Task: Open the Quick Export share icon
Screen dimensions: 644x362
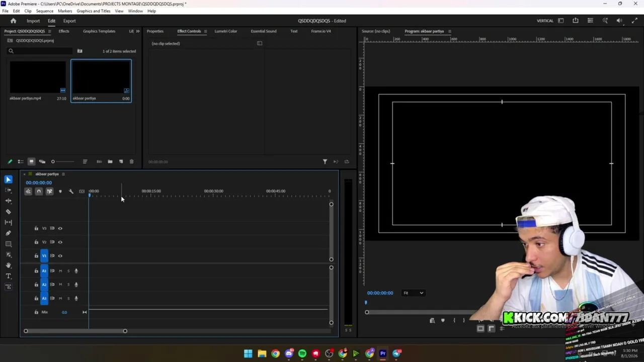Action: [x=576, y=21]
